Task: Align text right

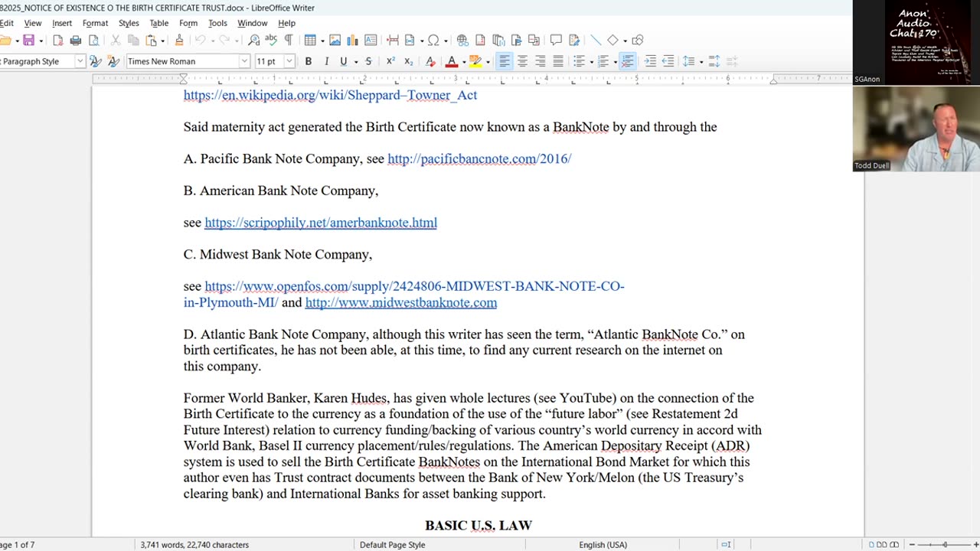Action: (x=541, y=61)
